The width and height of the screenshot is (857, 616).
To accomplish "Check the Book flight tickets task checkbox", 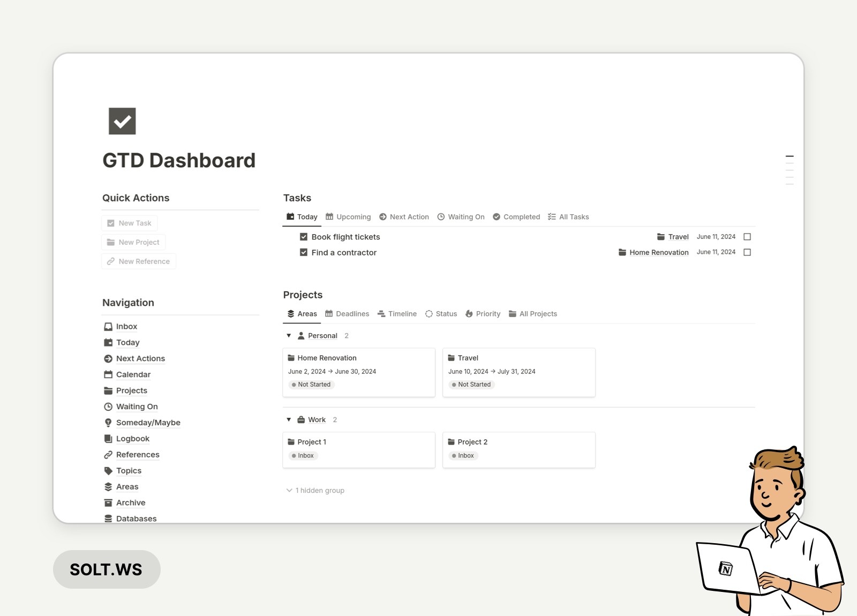I will click(x=303, y=236).
